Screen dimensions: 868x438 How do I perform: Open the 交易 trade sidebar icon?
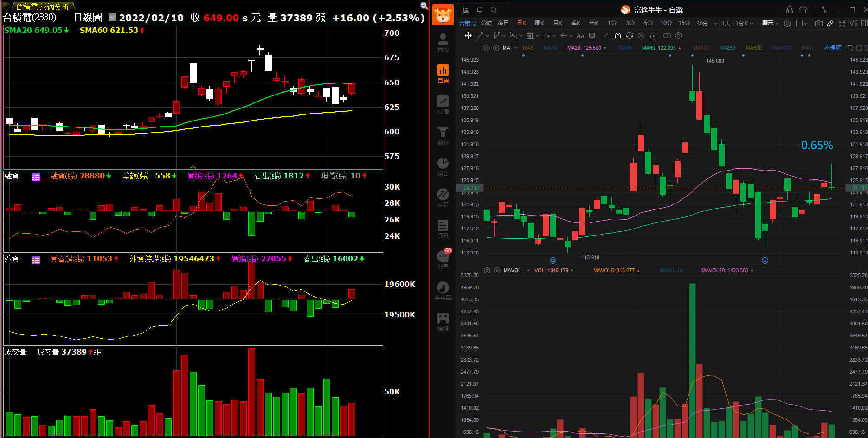[443, 198]
